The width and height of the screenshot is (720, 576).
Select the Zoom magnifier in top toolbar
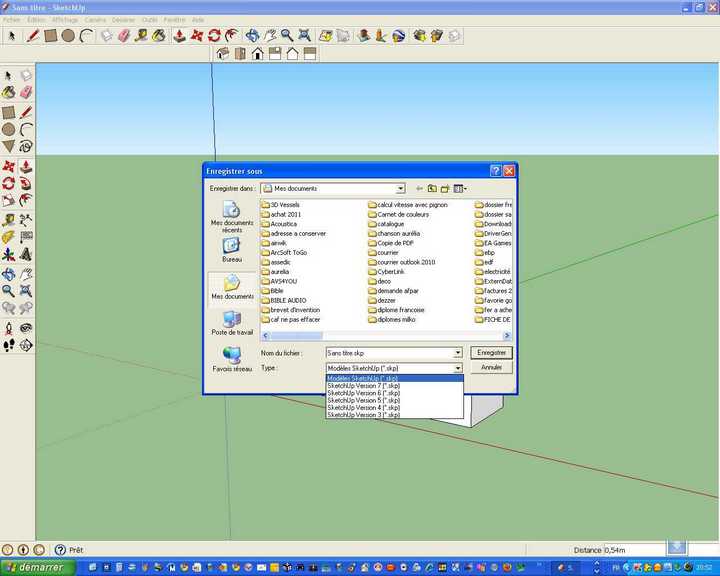(x=287, y=36)
